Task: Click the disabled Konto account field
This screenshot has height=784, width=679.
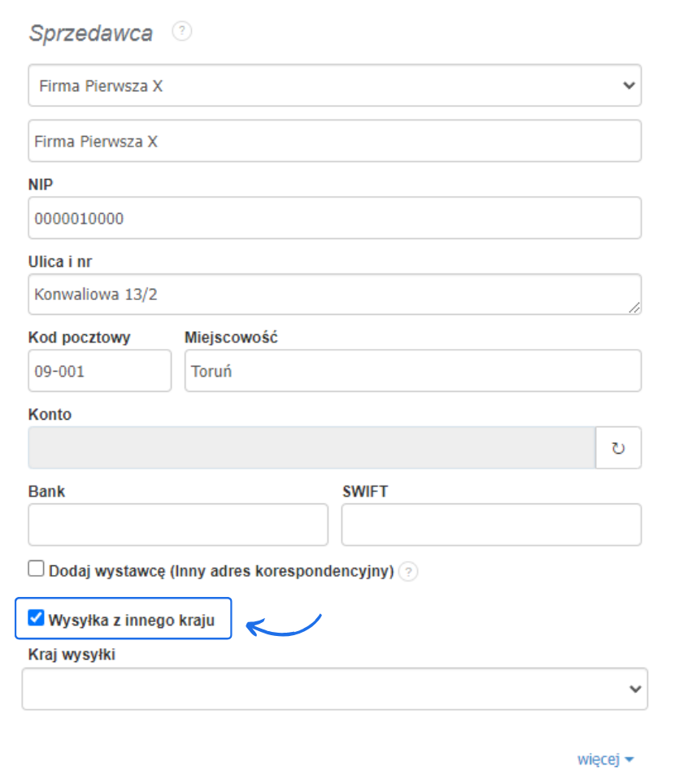Action: [x=309, y=447]
